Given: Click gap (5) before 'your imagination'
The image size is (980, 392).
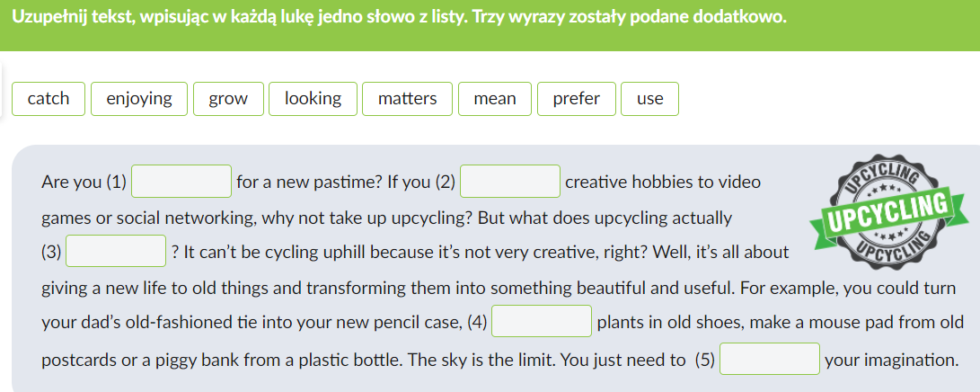Looking at the screenshot, I should click(770, 360).
